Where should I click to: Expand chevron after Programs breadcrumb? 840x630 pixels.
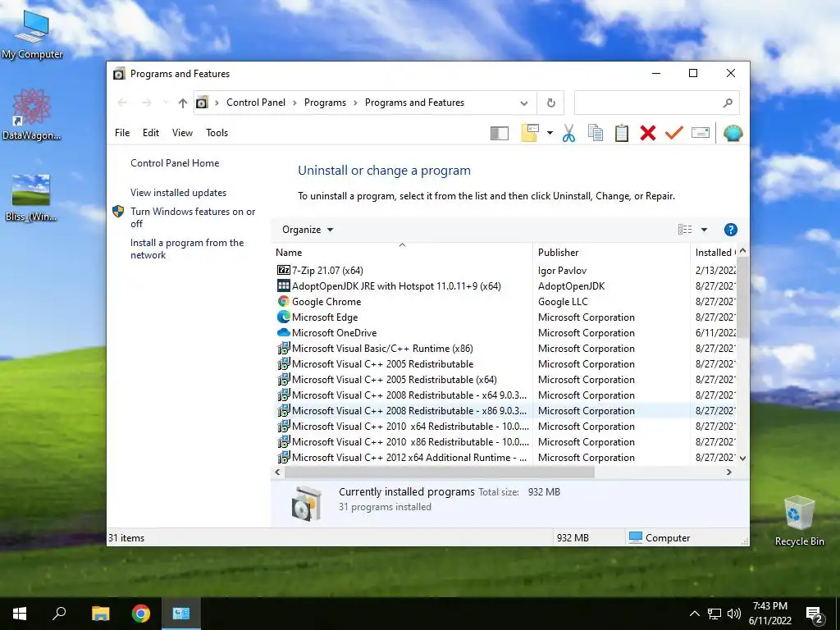click(x=355, y=103)
